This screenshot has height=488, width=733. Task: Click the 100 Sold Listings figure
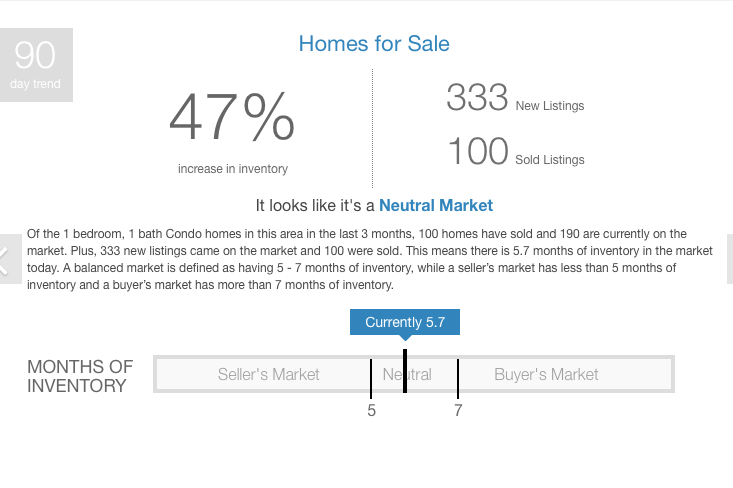[x=478, y=151]
